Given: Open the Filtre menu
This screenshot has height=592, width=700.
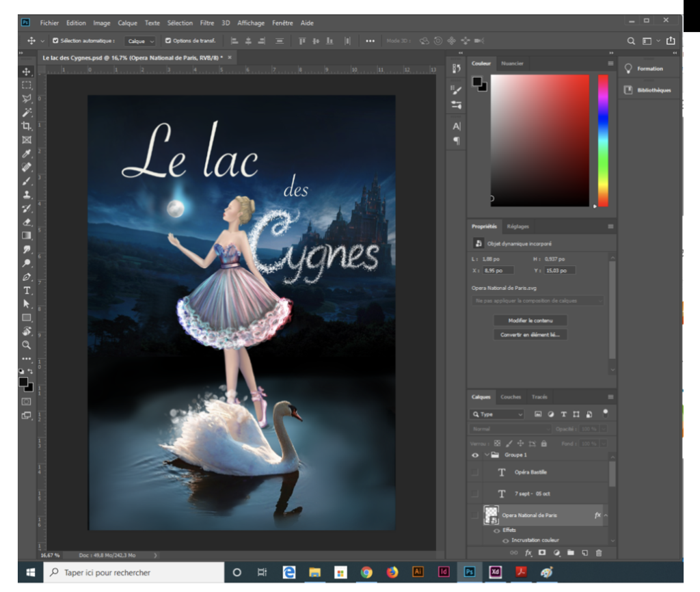Looking at the screenshot, I should pos(206,23).
